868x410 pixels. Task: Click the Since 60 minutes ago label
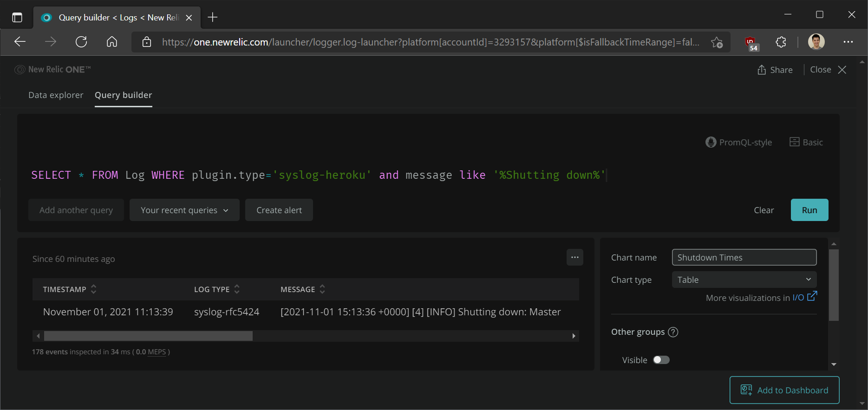coord(73,259)
